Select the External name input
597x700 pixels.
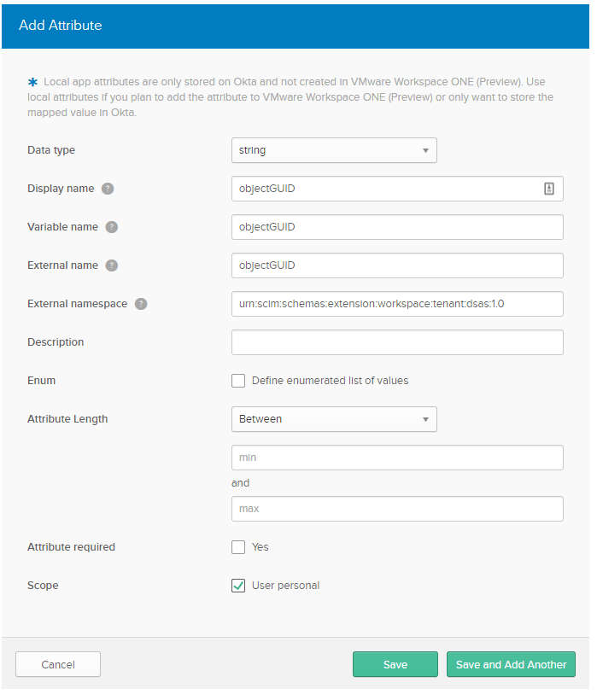[397, 265]
